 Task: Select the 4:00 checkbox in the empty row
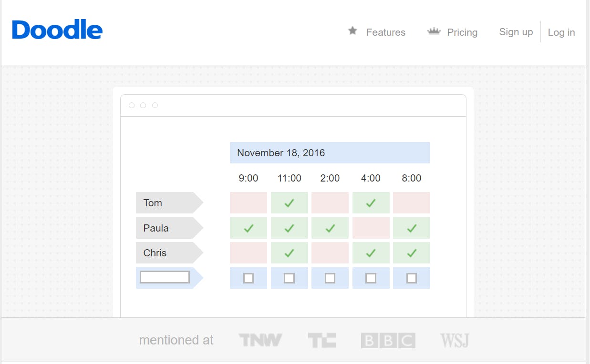pyautogui.click(x=371, y=278)
